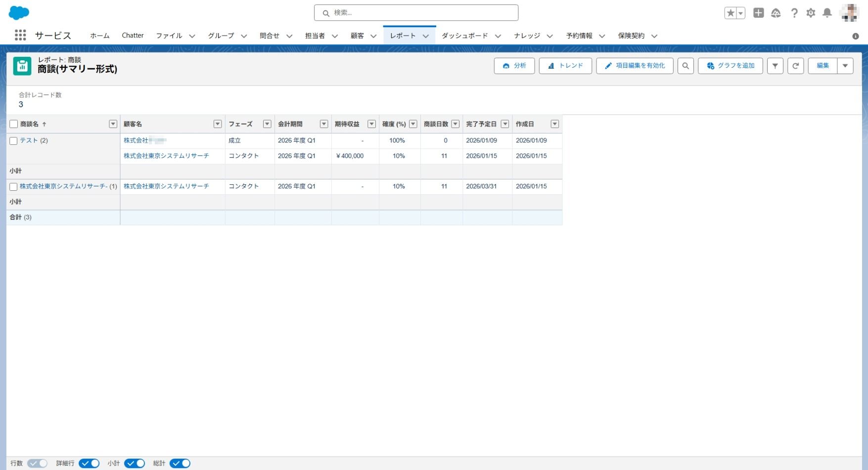Toggle the 総計 switch
Image resolution: width=868 pixels, height=470 pixels.
pos(180,463)
